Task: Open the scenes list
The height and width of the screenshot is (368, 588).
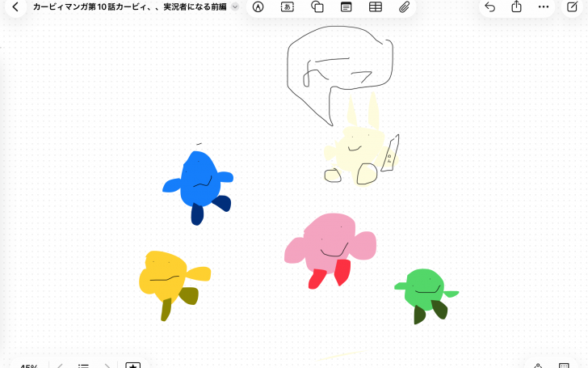Action: [x=83, y=366]
